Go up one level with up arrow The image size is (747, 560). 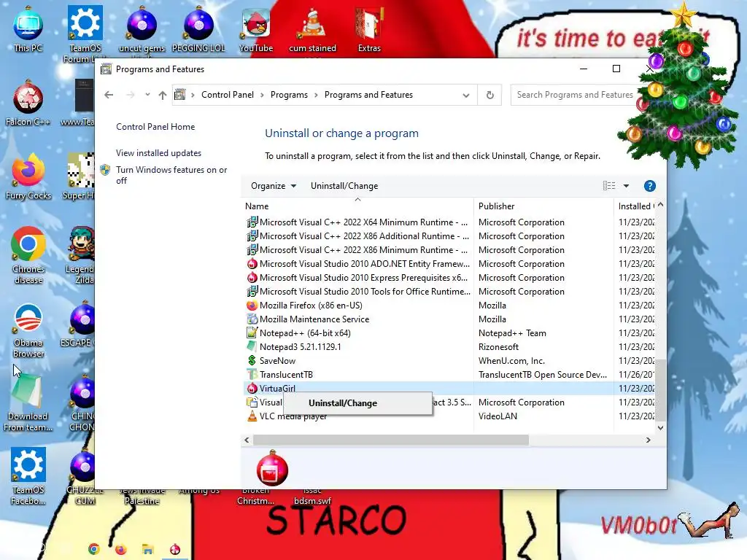click(x=163, y=95)
